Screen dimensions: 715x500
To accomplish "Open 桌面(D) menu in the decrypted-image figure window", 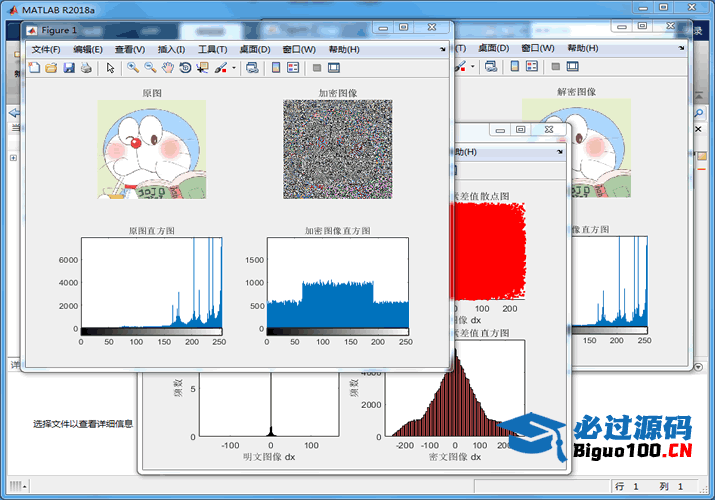I will 493,48.
